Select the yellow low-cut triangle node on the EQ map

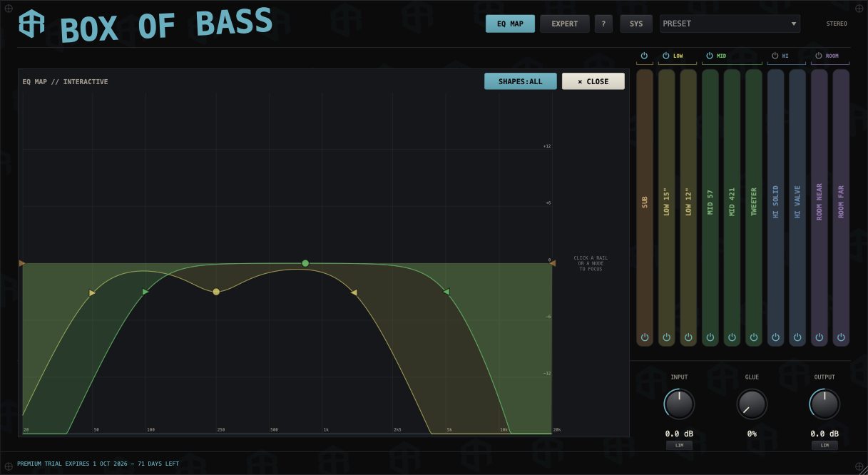92,292
